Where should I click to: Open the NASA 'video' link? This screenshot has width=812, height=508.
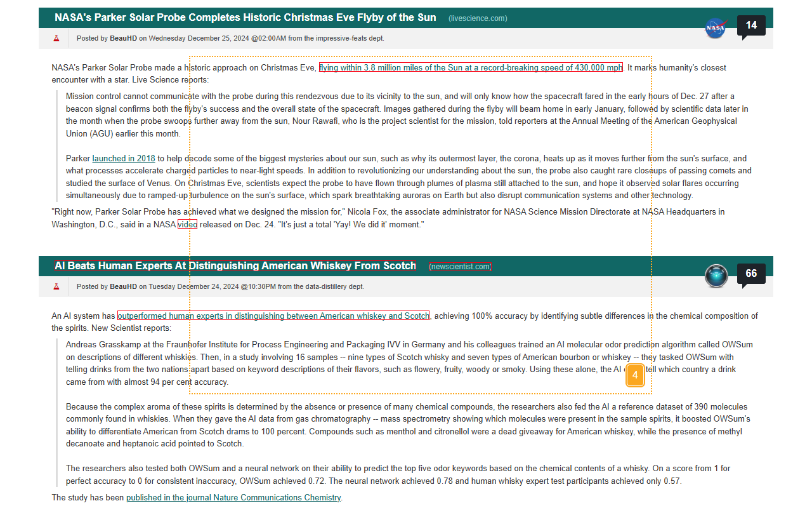click(187, 224)
